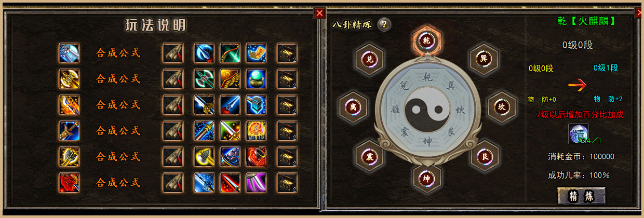Viewport: 644px width, 218px height.
Task: Click the first row's 合成公式 label
Action: pos(118,53)
